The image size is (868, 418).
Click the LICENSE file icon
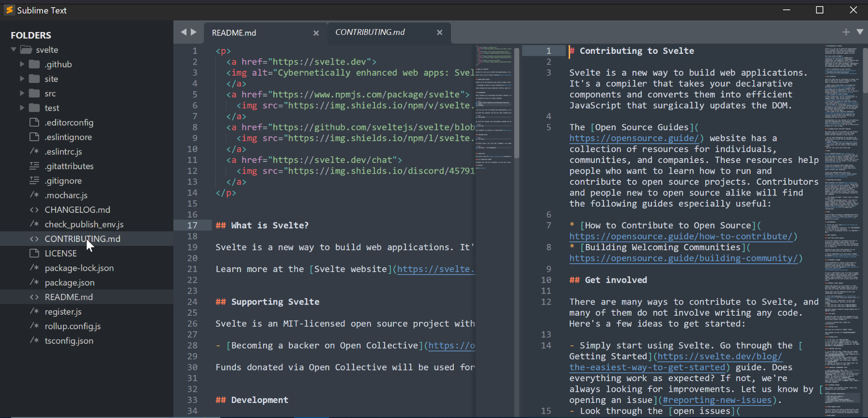click(34, 253)
